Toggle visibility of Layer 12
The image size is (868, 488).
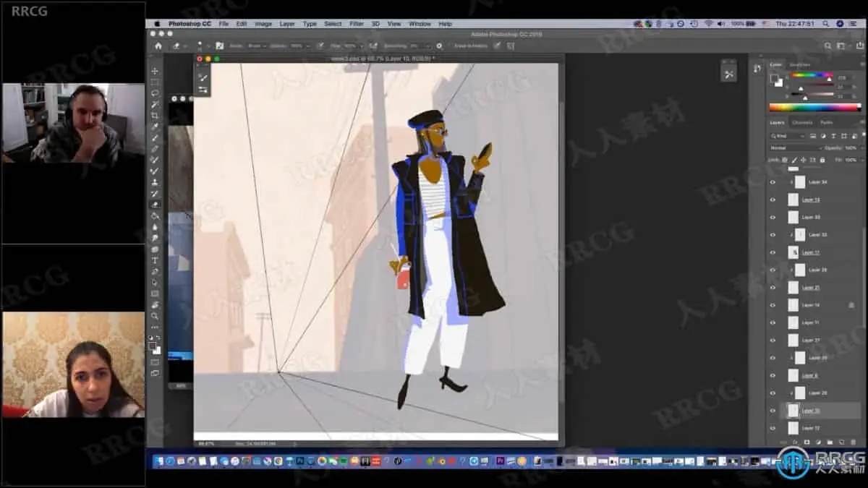pos(773,428)
